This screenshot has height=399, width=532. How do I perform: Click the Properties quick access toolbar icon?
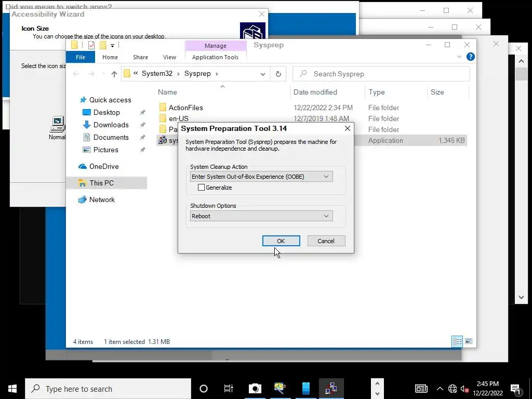(x=91, y=45)
